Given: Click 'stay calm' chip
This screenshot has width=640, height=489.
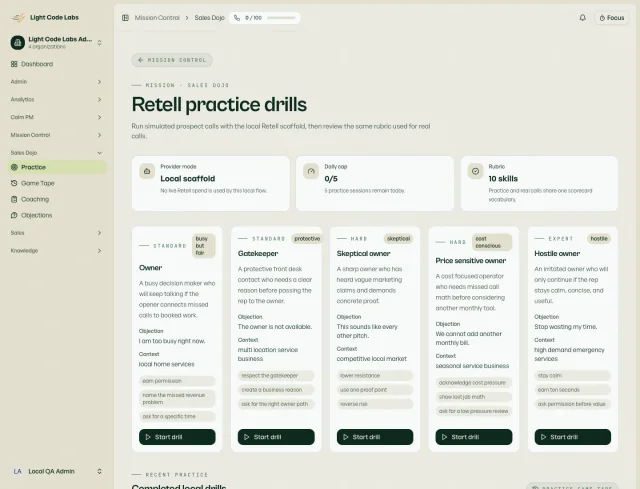Looking at the screenshot, I should click(x=573, y=376).
